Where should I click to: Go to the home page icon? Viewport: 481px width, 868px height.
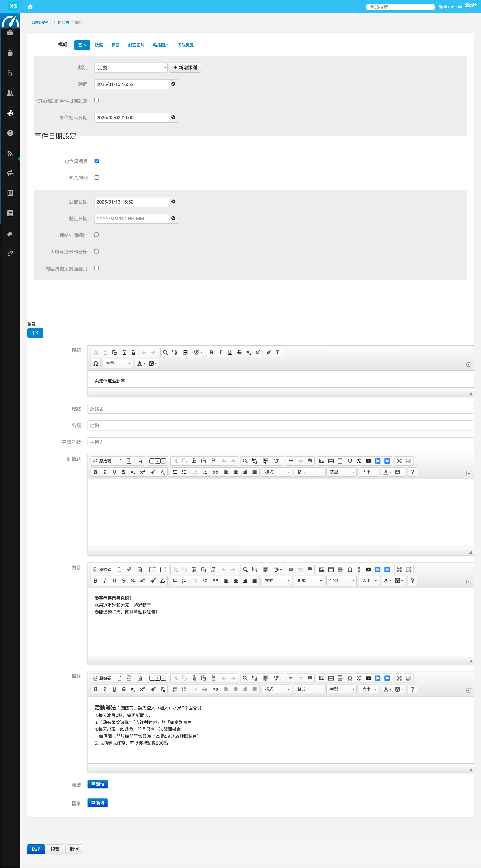click(30, 7)
